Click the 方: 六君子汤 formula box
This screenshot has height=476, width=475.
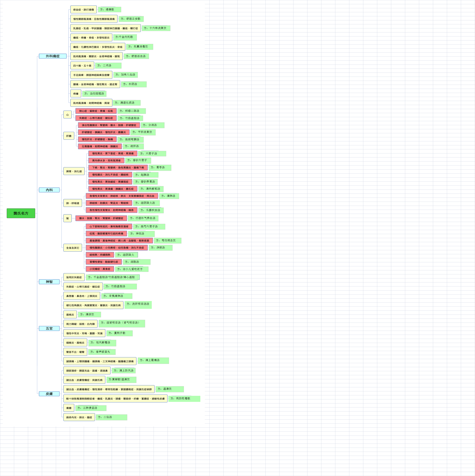coord(152,154)
